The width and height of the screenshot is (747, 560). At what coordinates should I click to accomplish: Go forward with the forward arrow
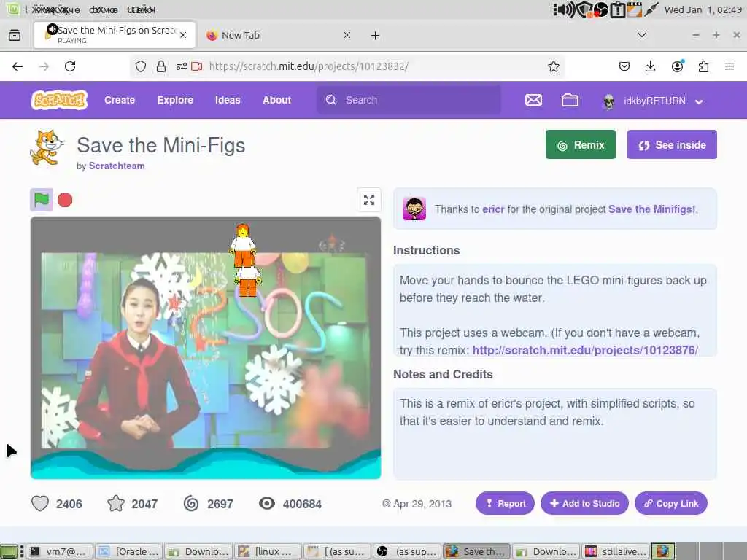(x=44, y=66)
